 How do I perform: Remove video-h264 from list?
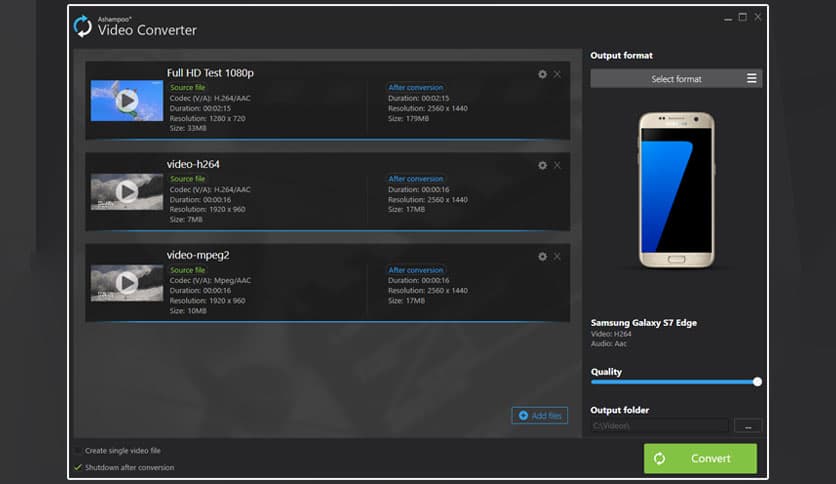[x=557, y=165]
